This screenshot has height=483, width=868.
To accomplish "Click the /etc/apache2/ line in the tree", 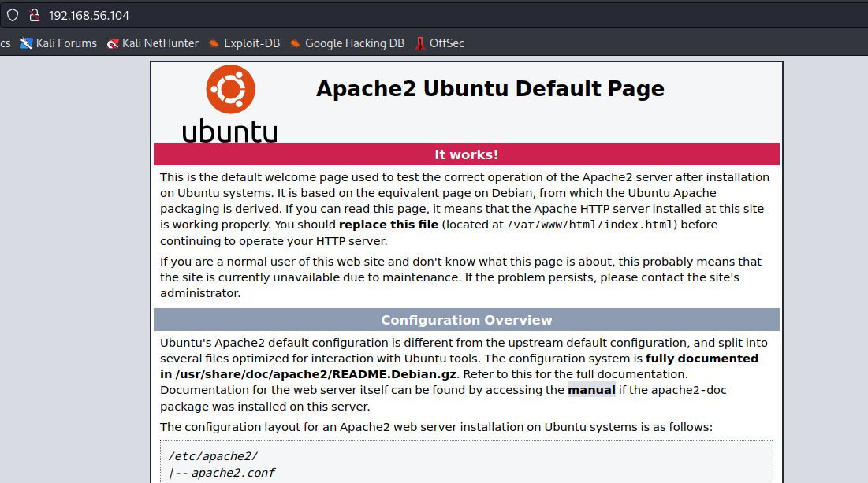I will tap(213, 456).
